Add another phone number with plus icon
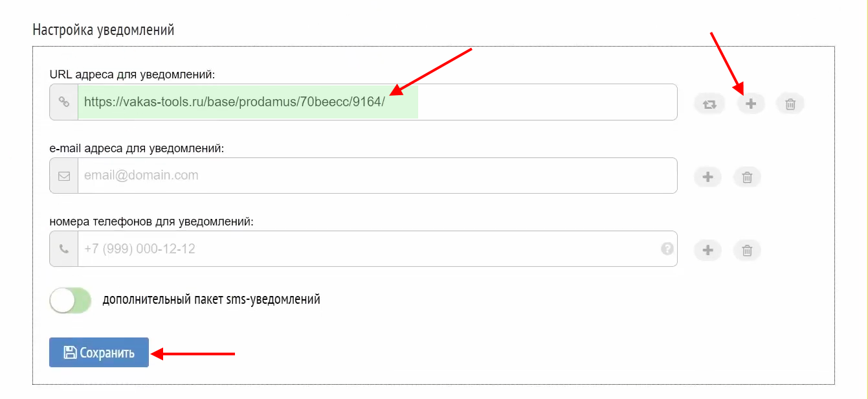The width and height of the screenshot is (868, 399). 708,250
